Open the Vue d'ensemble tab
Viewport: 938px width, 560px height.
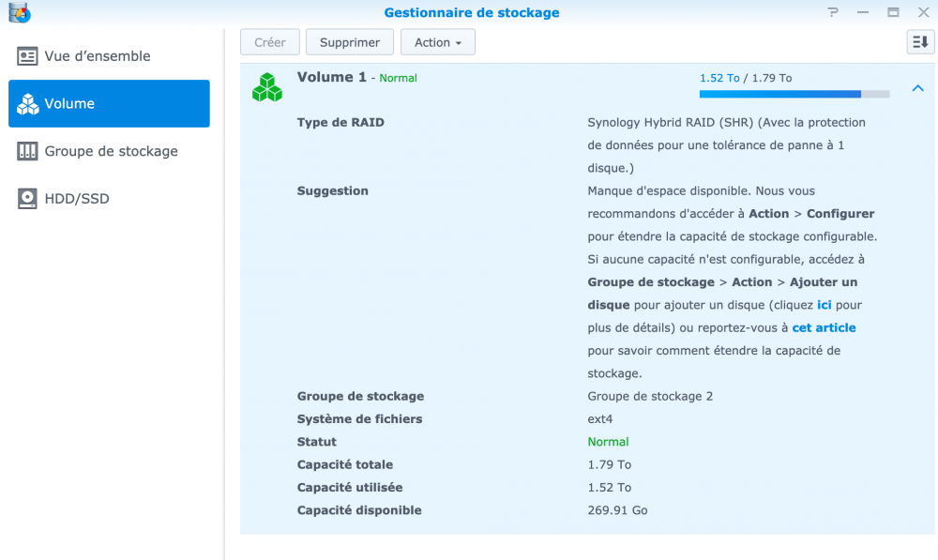point(98,56)
